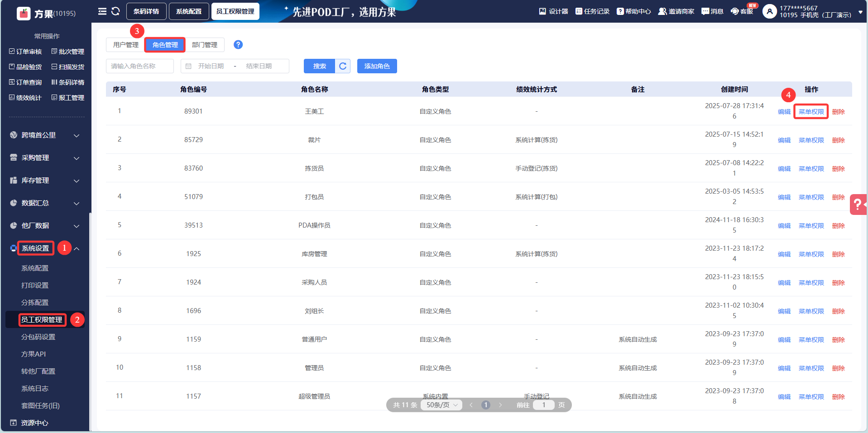Click the 添加角色 button
Image resolution: width=868 pixels, height=433 pixels.
coord(377,66)
